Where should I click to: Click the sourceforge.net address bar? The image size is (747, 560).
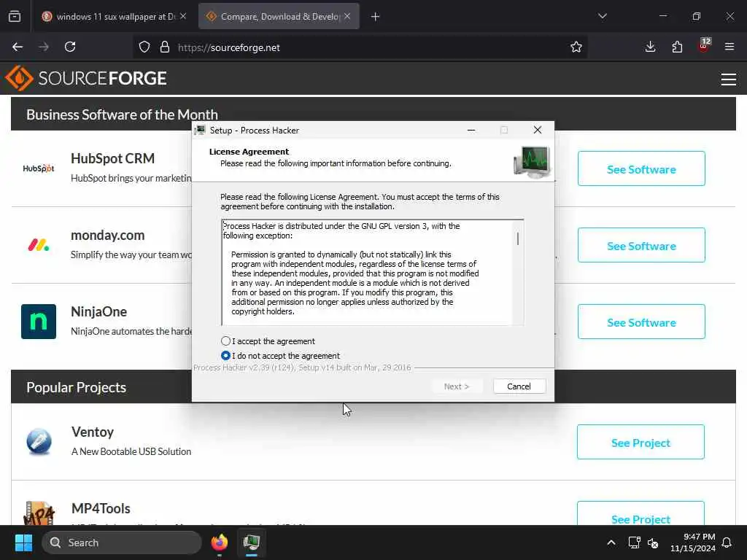coord(360,47)
